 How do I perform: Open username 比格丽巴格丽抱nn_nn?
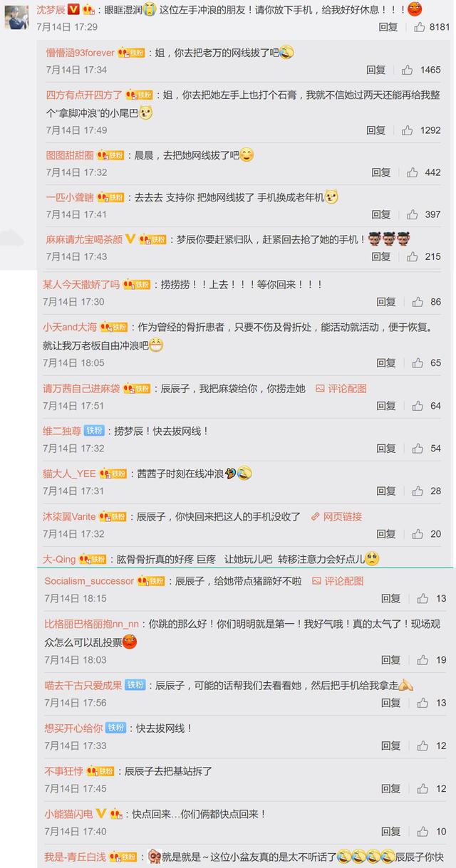click(92, 624)
